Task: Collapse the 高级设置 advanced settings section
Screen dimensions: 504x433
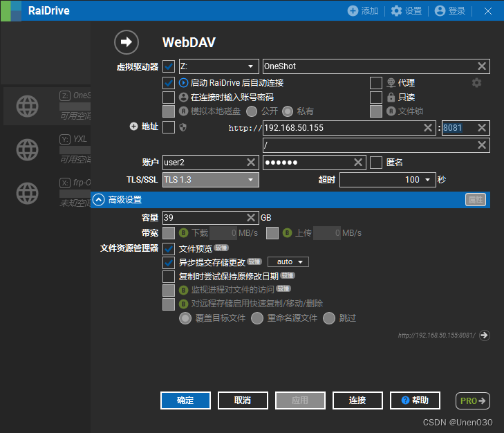Action: pos(99,200)
